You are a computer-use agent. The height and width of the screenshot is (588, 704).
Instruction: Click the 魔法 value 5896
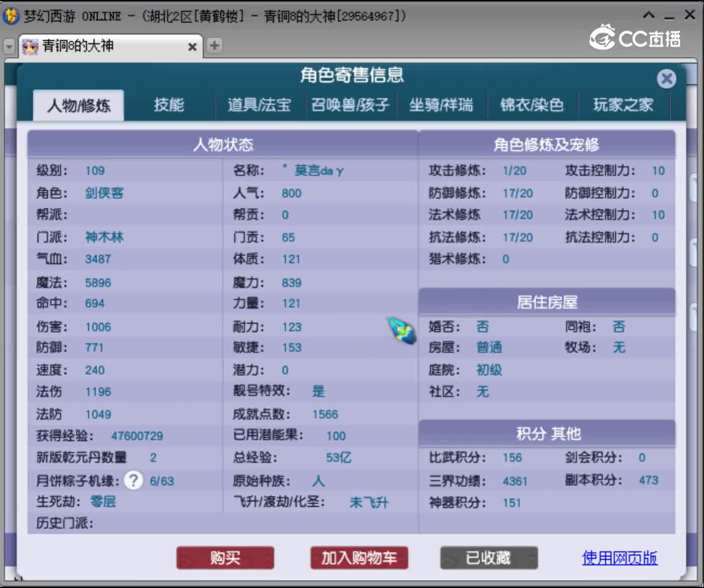[98, 282]
